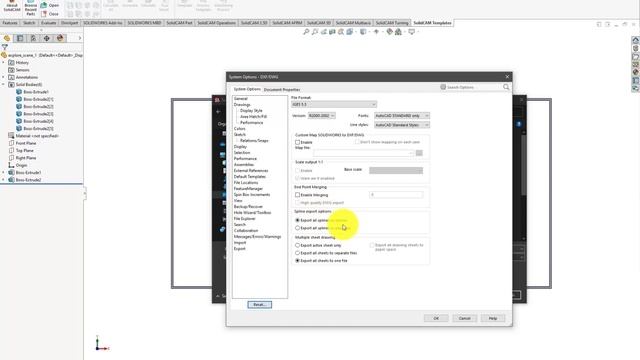Click the View Settings monitor icon
This screenshot has width=640, height=360.
(411, 31)
